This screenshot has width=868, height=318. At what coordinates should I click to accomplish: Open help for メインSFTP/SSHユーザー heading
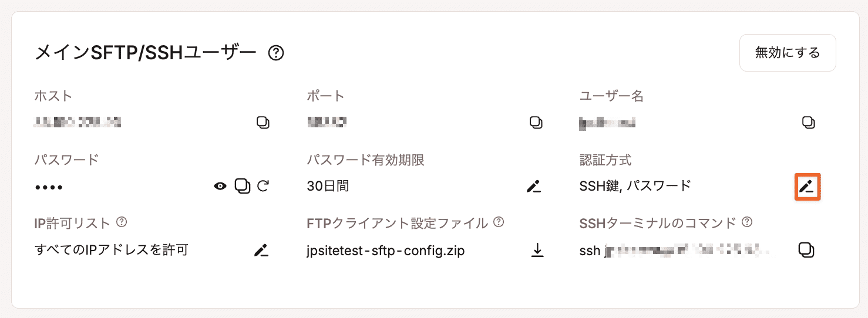276,53
